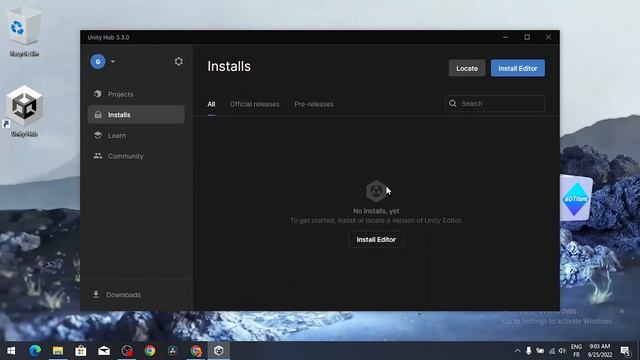Select the Unity Hub desktop shortcut
The height and width of the screenshot is (360, 640).
point(24,111)
